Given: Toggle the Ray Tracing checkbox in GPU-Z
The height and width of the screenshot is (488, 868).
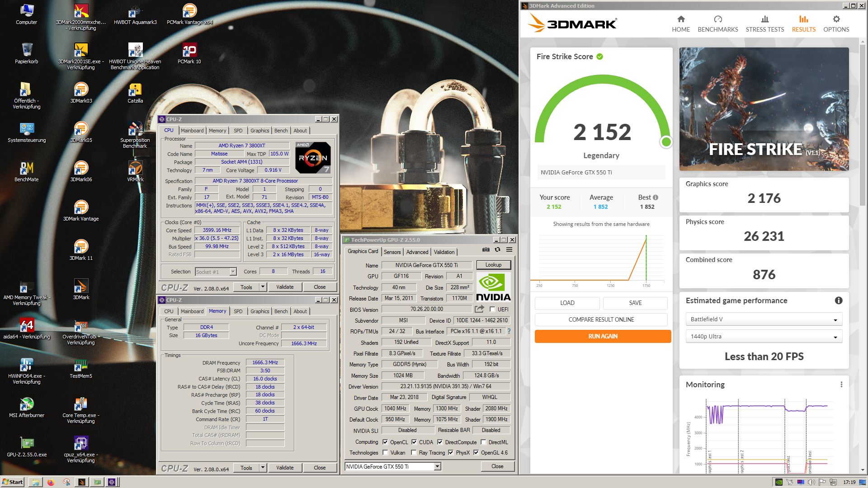Looking at the screenshot, I should tap(414, 453).
